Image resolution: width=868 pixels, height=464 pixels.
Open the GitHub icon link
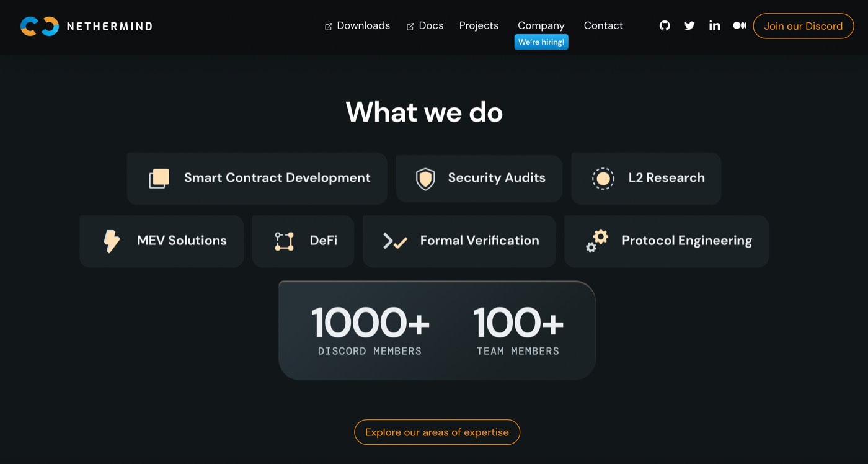click(x=665, y=25)
